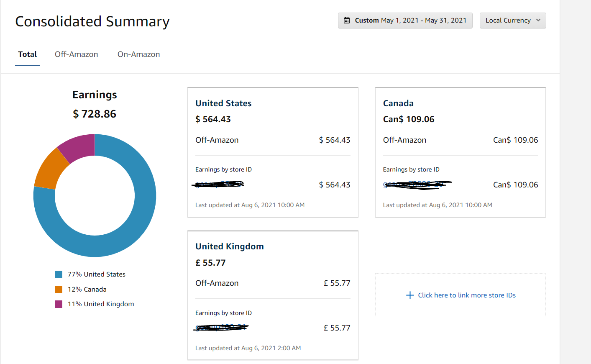Switch to the On-Amazon tab
Screen dimensions: 591x364
pyautogui.click(x=138, y=54)
